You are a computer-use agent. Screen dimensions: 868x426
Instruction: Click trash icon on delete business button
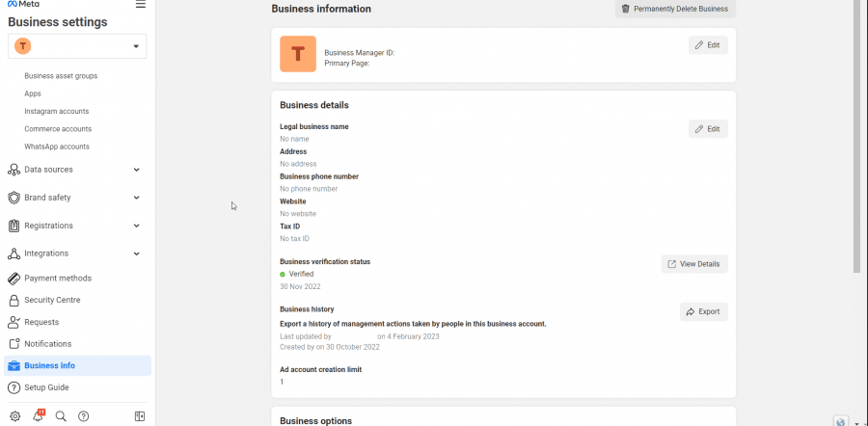[626, 9]
